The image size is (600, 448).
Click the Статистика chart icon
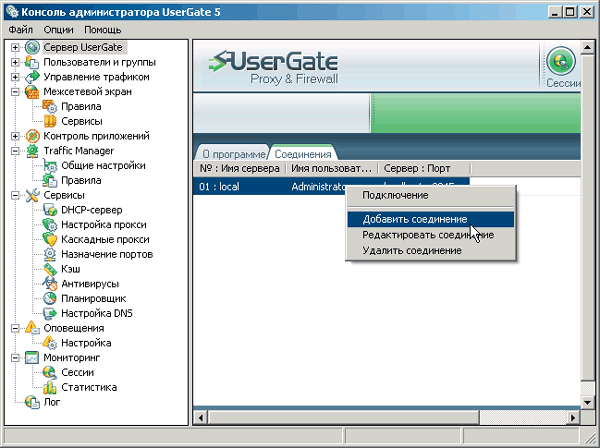click(x=50, y=387)
